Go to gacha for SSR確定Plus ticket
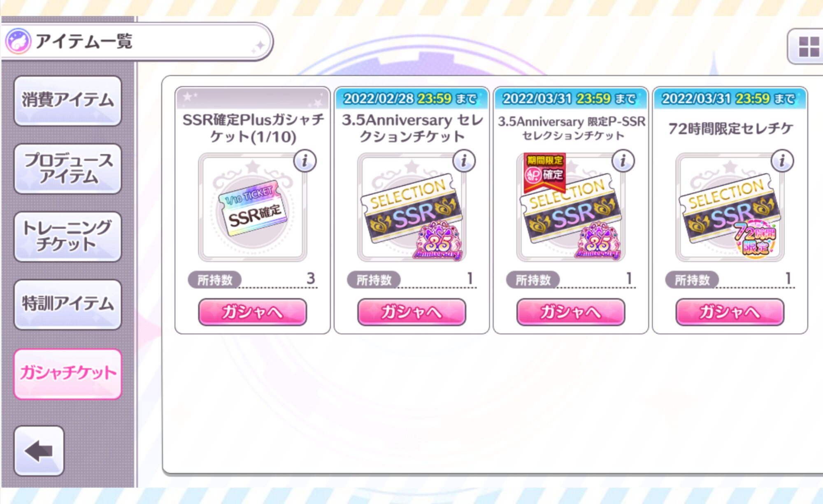Image resolution: width=823 pixels, height=504 pixels. [x=252, y=312]
